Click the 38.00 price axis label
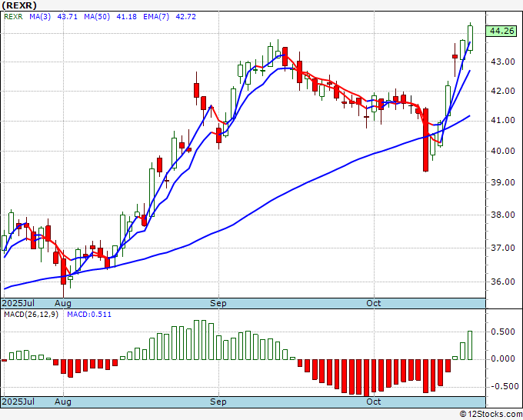Viewport: 523px width, 420px height. coord(503,215)
